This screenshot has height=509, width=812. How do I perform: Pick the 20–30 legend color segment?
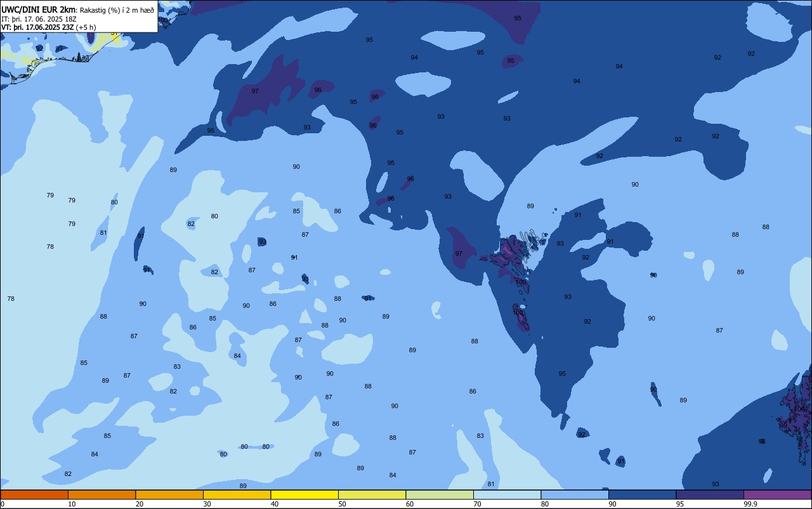[169, 494]
